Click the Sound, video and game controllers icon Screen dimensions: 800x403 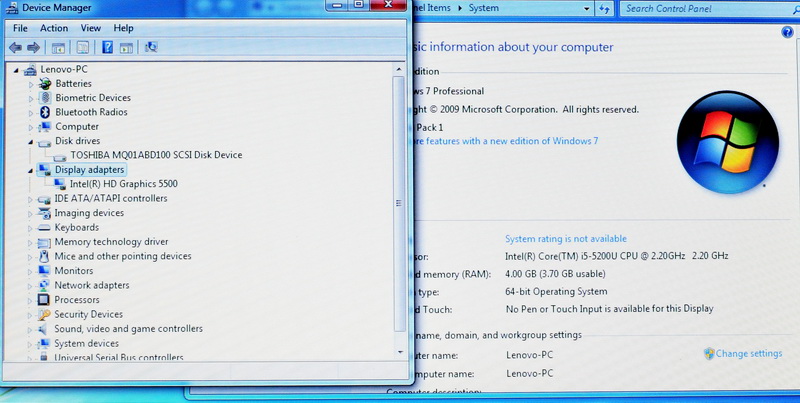[x=43, y=329]
